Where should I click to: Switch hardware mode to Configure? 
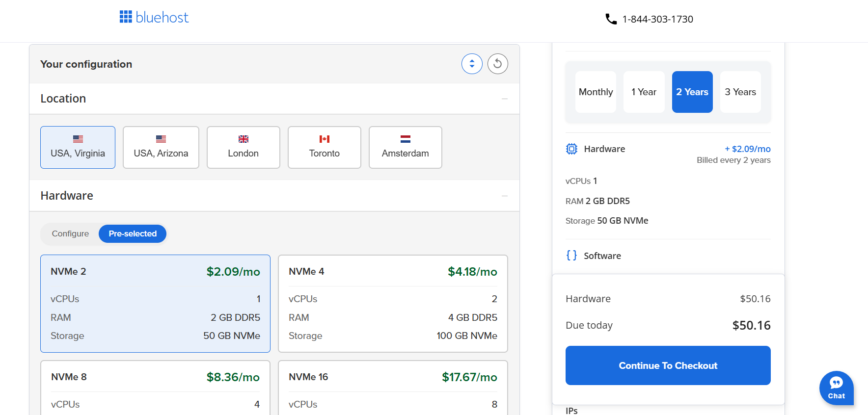click(x=70, y=233)
